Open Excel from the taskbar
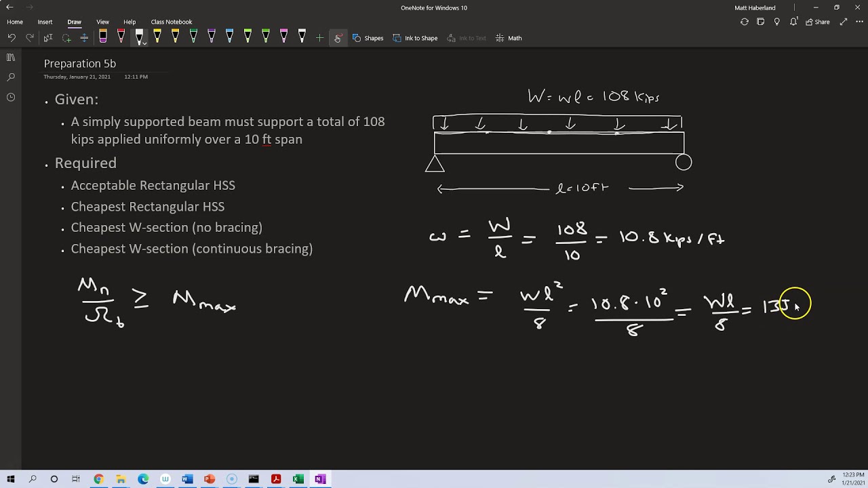This screenshot has height=488, width=868. (x=298, y=479)
